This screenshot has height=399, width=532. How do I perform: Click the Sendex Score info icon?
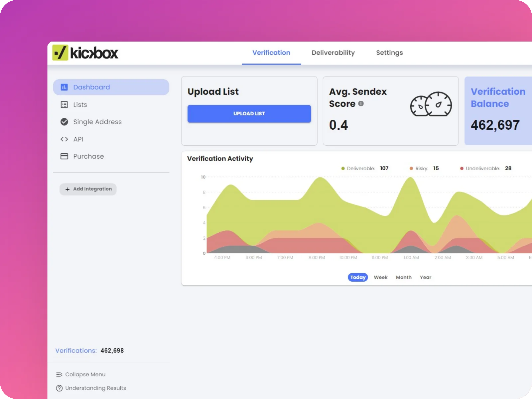pos(361,103)
